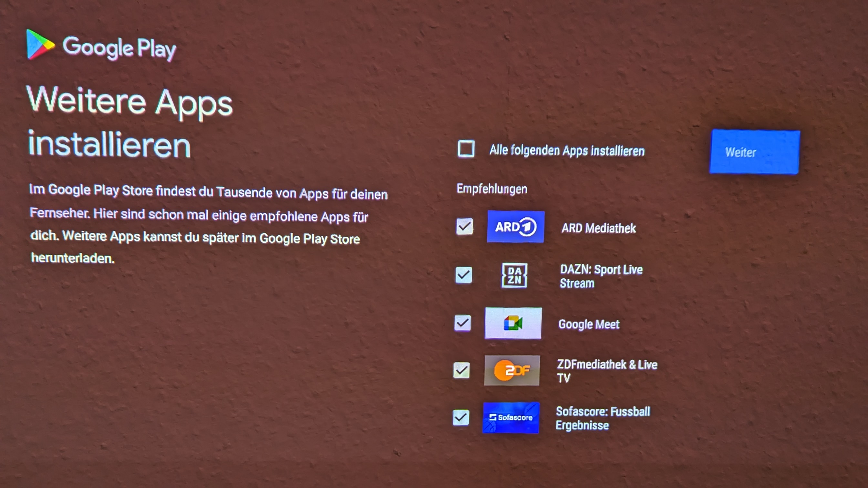The image size is (868, 488).
Task: Uncheck the DAZN checkbox
Action: (x=464, y=275)
